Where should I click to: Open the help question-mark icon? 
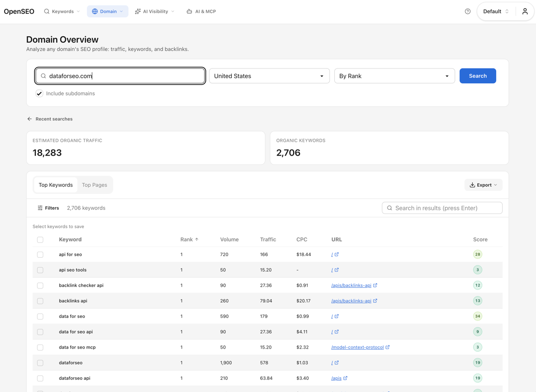click(x=468, y=11)
